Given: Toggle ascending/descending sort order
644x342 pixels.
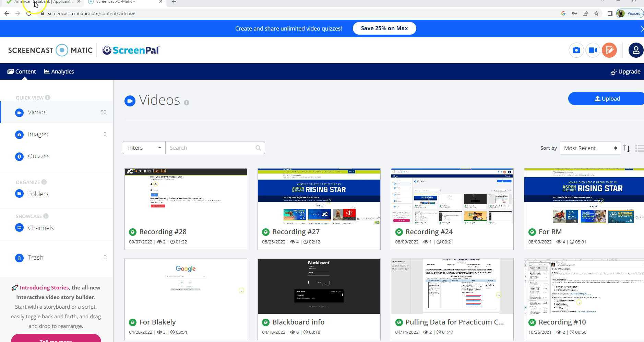Looking at the screenshot, I should point(627,148).
